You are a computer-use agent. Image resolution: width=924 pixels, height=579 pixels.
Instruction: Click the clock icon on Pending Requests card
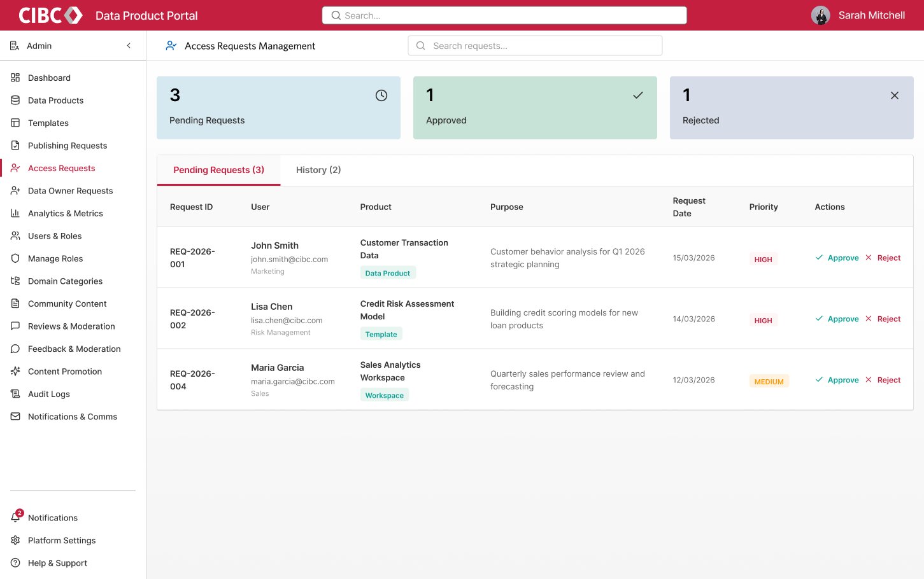pyautogui.click(x=381, y=95)
